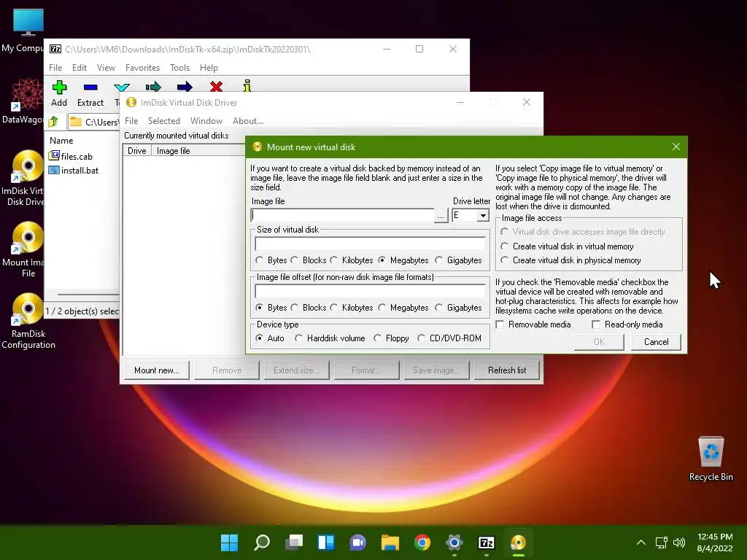Switch to 7-Zip in taskbar
Screen dimensions: 747x560
click(x=487, y=542)
